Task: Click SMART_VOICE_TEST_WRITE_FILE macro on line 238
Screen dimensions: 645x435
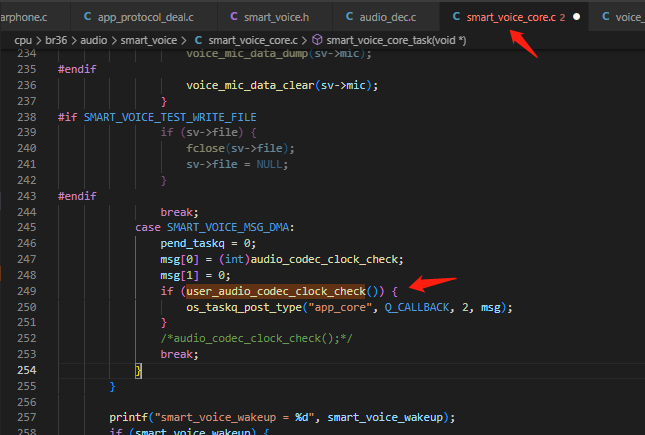Action: pyautogui.click(x=170, y=117)
